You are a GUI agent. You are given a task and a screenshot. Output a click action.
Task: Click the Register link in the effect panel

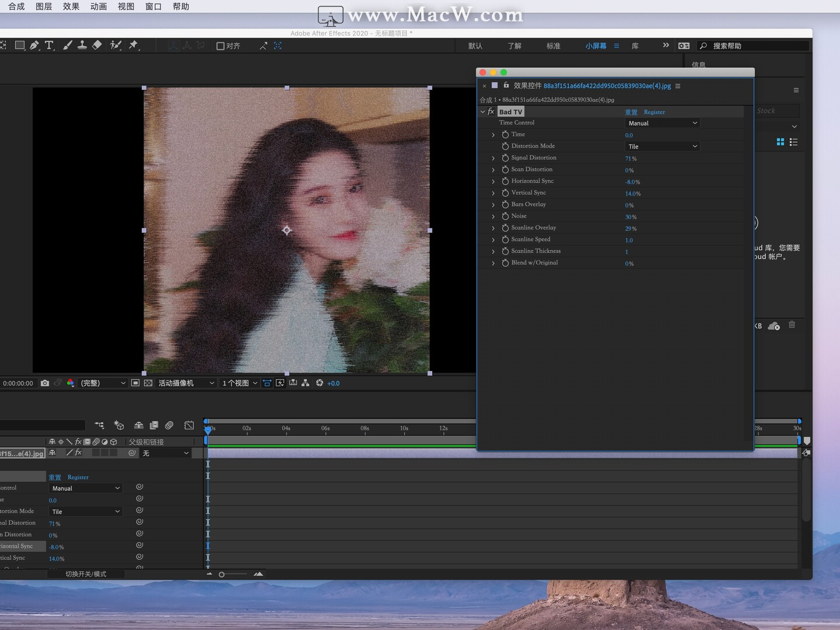(654, 112)
